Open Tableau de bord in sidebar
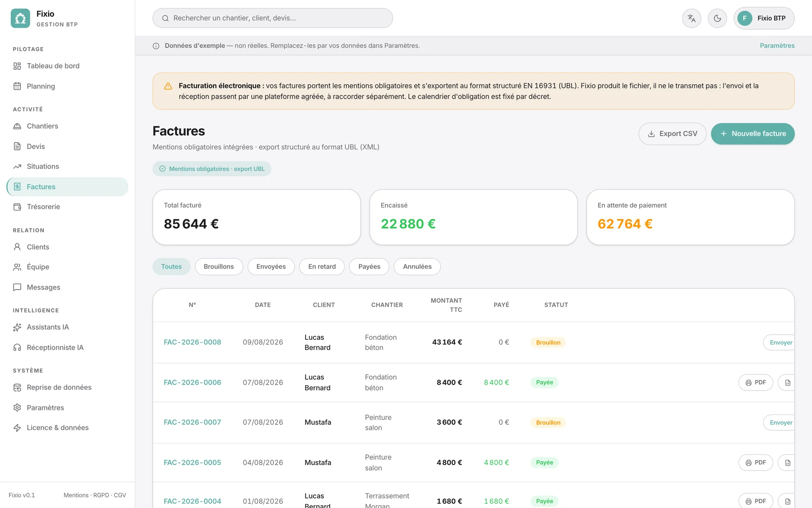This screenshot has height=508, width=812. (x=68, y=66)
